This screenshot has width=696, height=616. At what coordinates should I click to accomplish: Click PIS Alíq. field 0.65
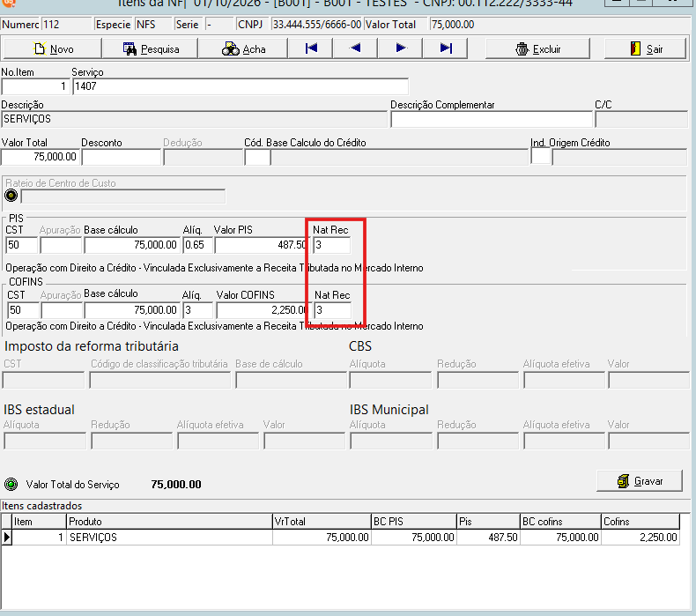tap(197, 245)
